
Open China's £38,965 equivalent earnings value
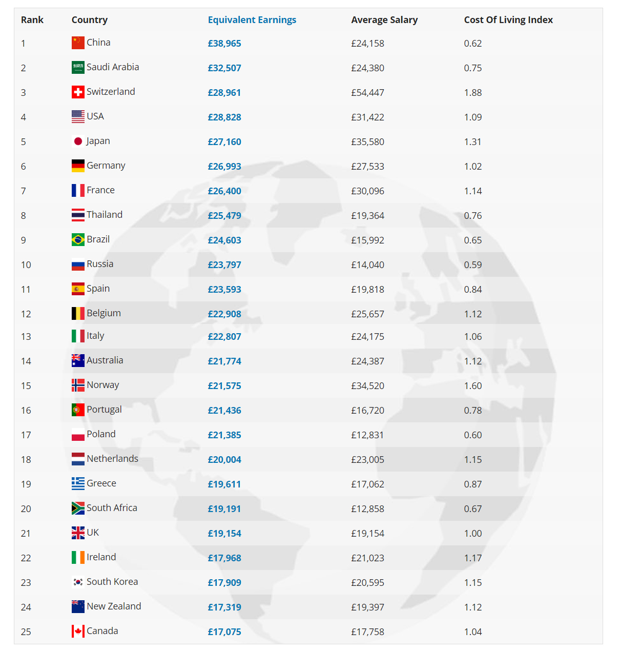tap(224, 44)
